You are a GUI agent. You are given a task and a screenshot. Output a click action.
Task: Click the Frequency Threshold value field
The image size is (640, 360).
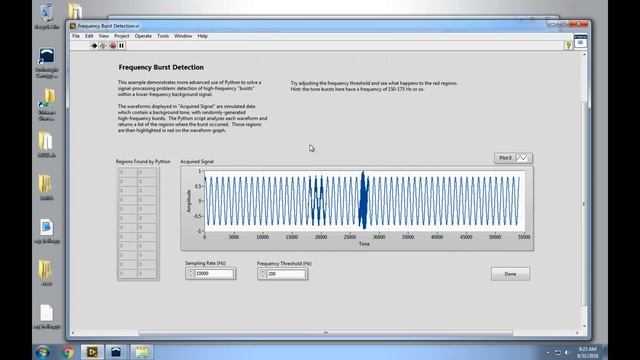pos(286,274)
